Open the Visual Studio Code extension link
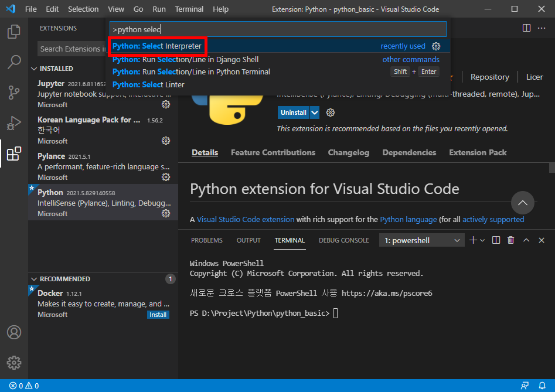 [246, 219]
